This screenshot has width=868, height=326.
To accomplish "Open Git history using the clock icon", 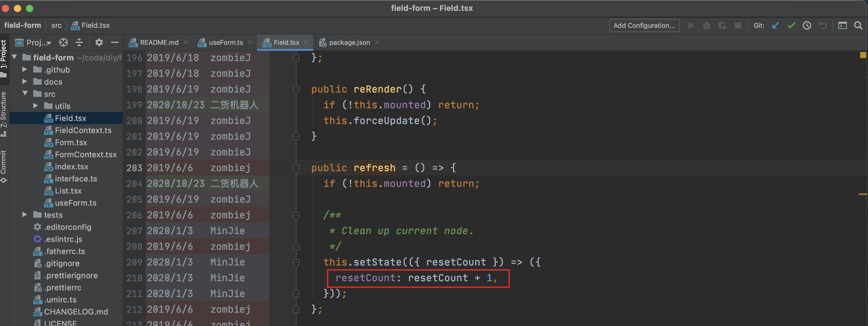I will point(807,25).
